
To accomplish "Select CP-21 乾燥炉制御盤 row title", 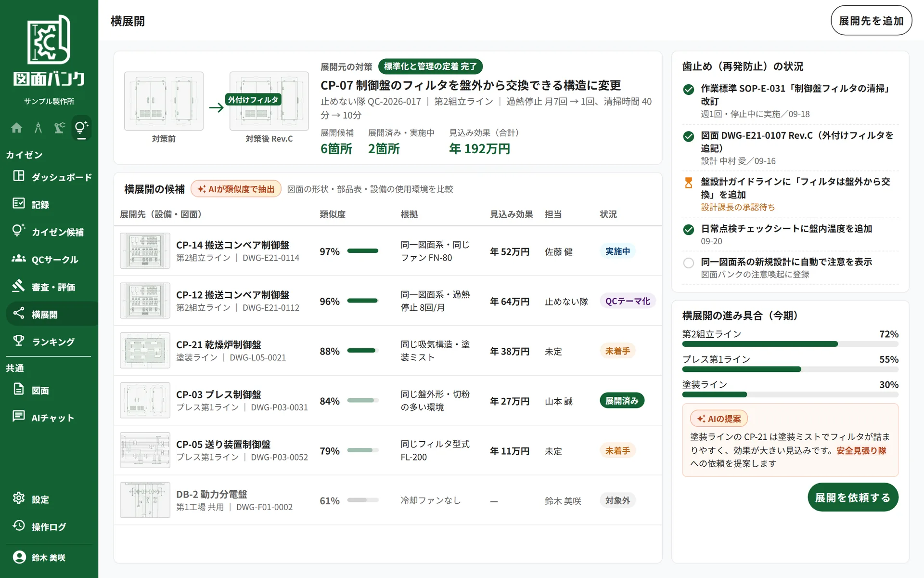I will [218, 345].
